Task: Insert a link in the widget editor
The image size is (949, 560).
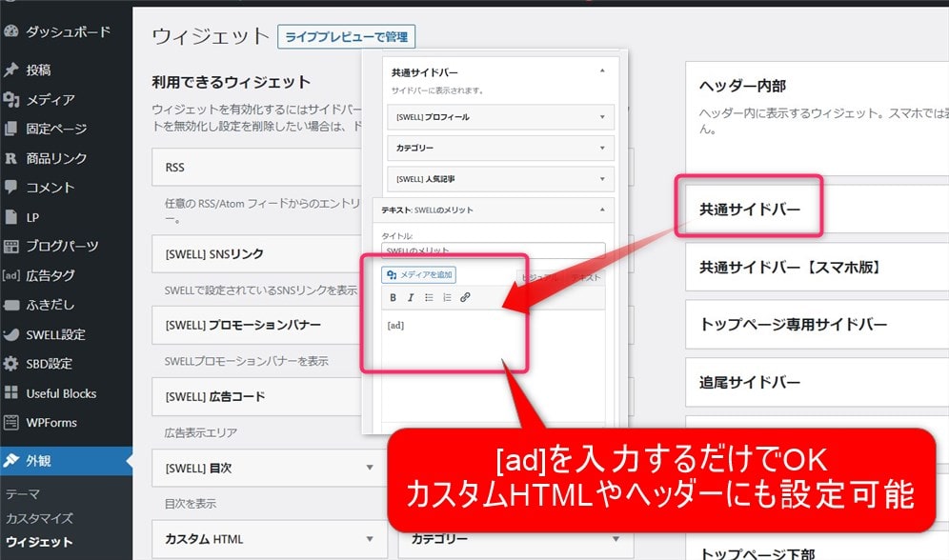Action: pyautogui.click(x=465, y=297)
